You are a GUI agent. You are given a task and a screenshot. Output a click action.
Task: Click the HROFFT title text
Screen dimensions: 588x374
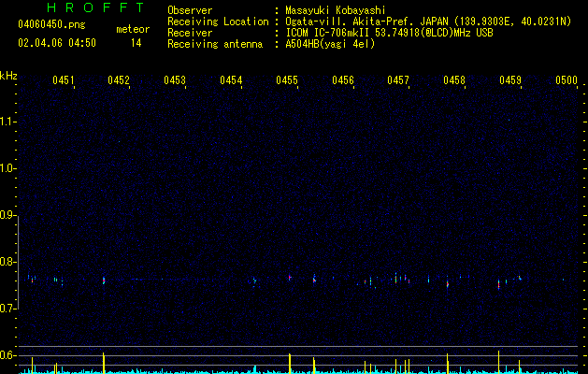(x=96, y=7)
